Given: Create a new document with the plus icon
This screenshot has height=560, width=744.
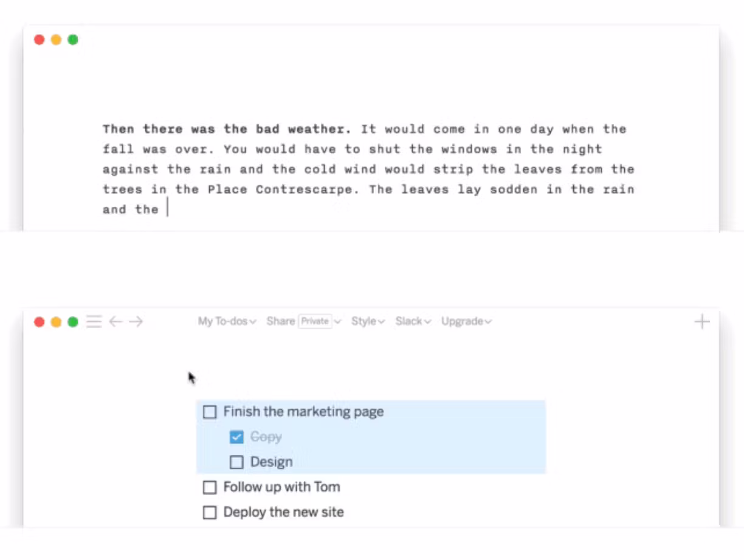Looking at the screenshot, I should click(x=701, y=321).
